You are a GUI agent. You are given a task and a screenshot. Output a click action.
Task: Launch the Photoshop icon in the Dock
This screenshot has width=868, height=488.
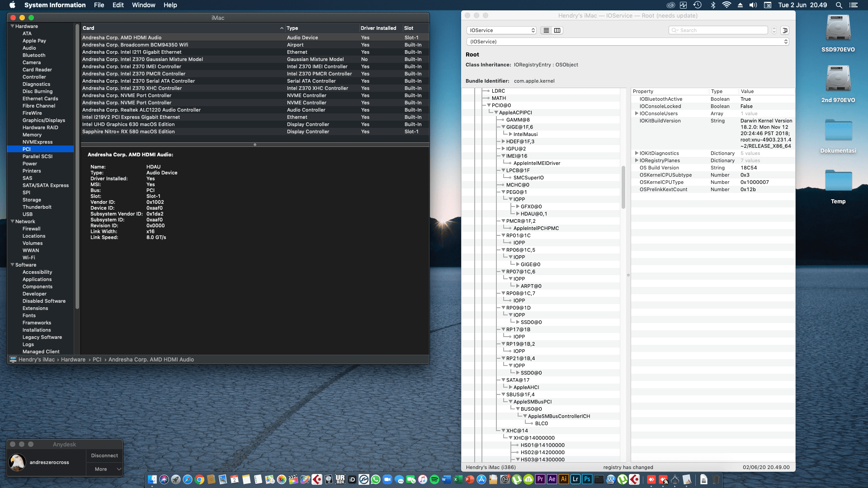point(587,479)
